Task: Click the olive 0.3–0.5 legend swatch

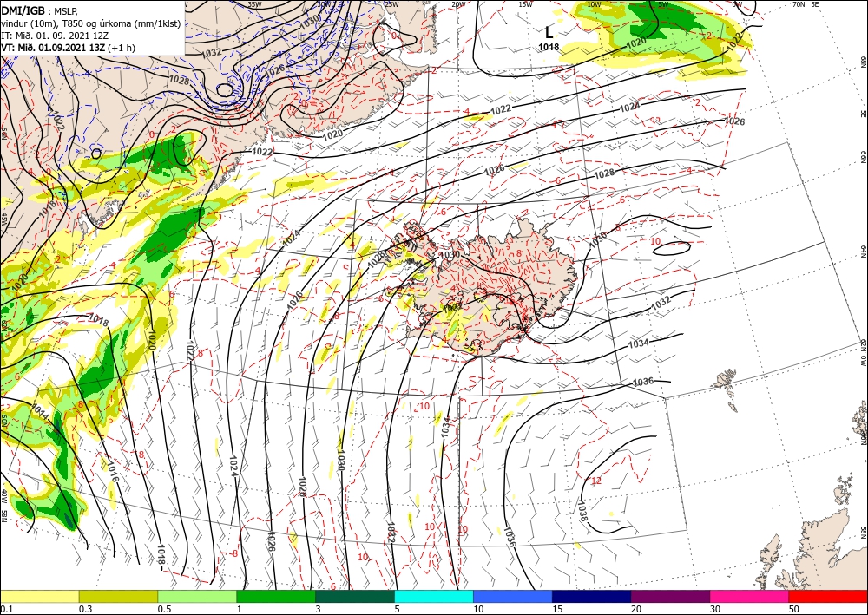Action: (118, 596)
